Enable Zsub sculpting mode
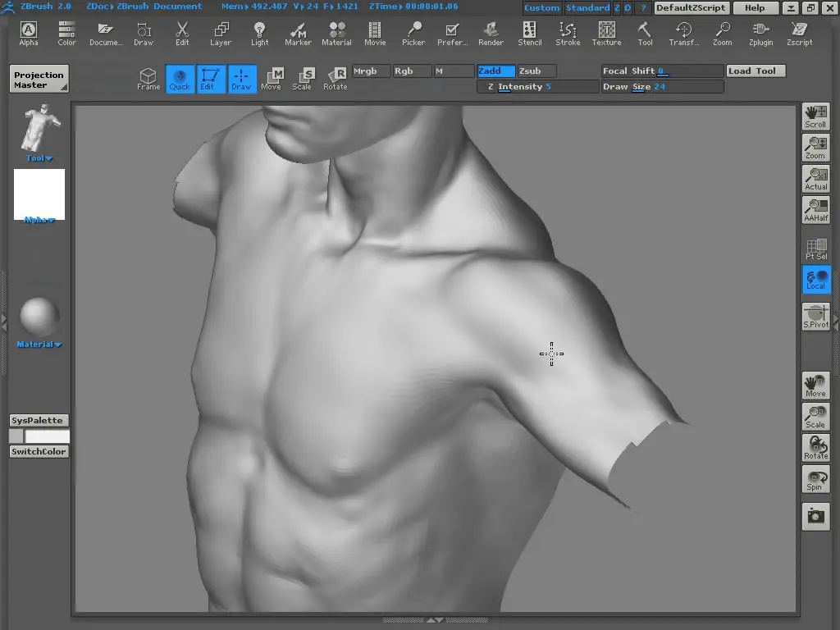 click(536, 71)
